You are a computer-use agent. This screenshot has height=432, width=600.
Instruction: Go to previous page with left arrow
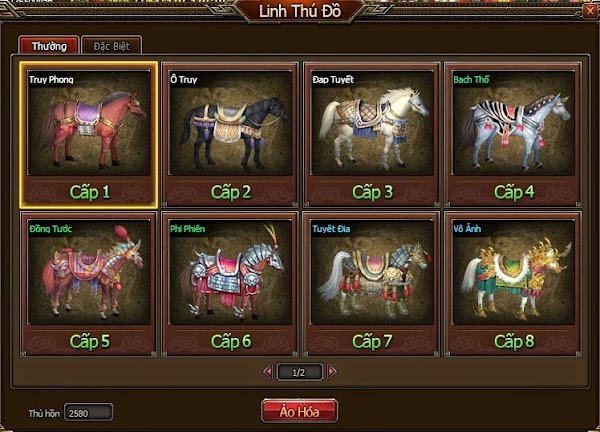[268, 371]
